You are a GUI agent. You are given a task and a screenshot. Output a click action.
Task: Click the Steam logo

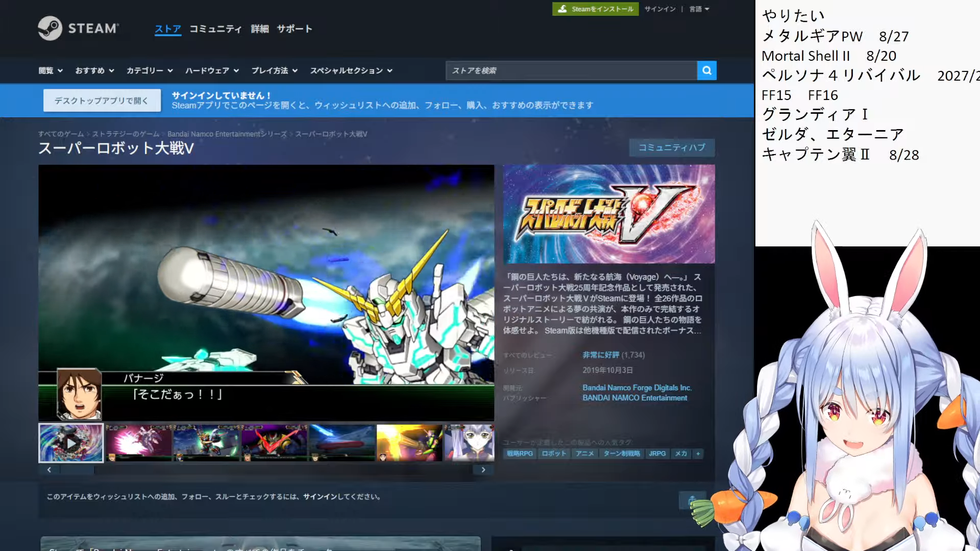tap(78, 28)
